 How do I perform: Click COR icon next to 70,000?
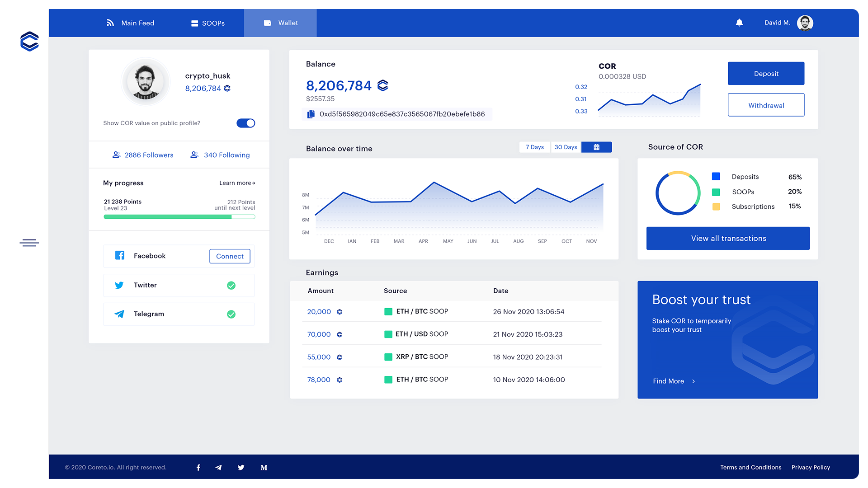340,334
